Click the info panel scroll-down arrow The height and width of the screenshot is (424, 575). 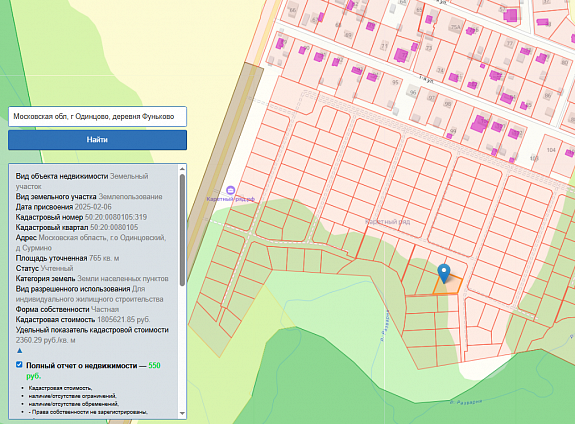(182, 413)
